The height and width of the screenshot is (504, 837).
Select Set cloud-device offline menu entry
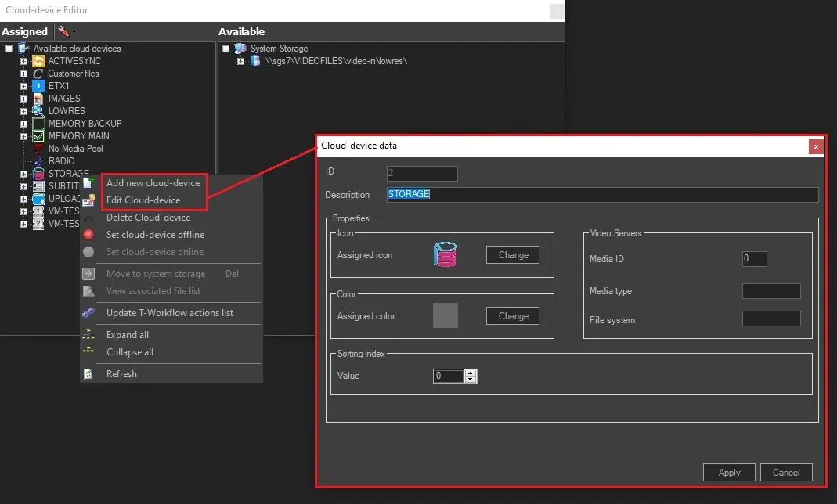[x=155, y=235]
